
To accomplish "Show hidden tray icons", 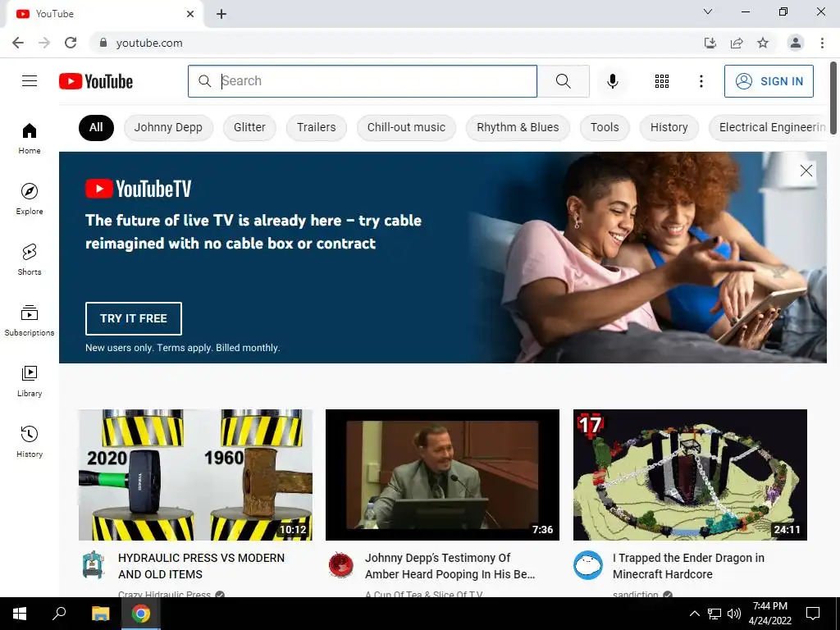I will [x=694, y=614].
